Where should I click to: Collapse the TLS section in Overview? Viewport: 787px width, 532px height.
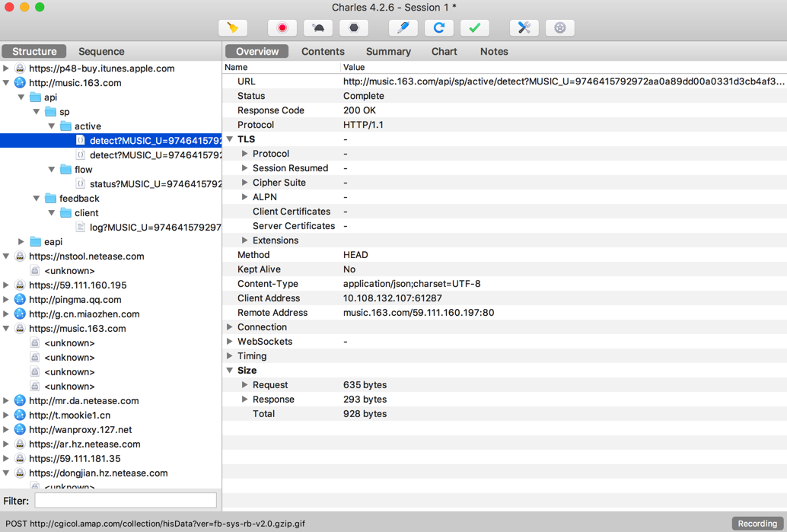(x=229, y=139)
